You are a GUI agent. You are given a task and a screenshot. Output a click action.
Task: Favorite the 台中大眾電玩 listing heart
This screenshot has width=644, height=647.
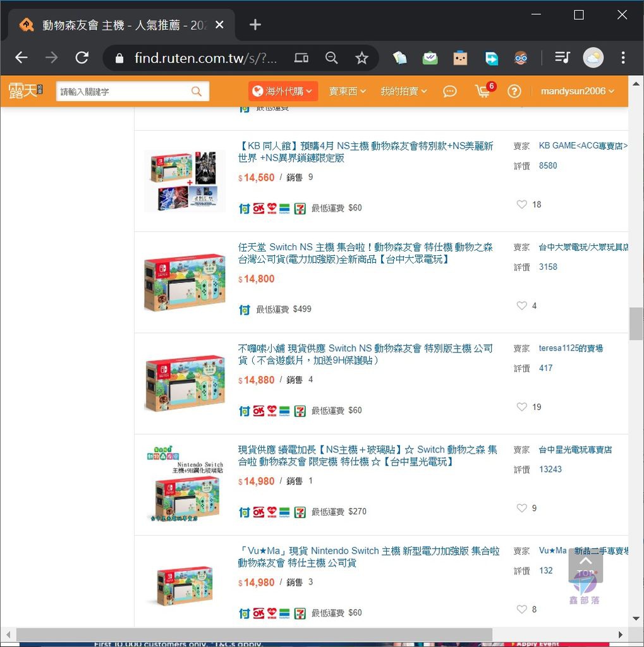[x=522, y=305]
